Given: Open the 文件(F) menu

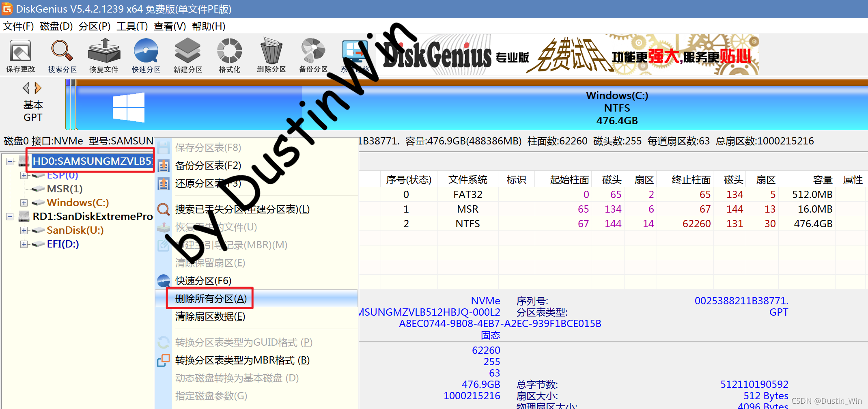Looking at the screenshot, I should coord(18,26).
